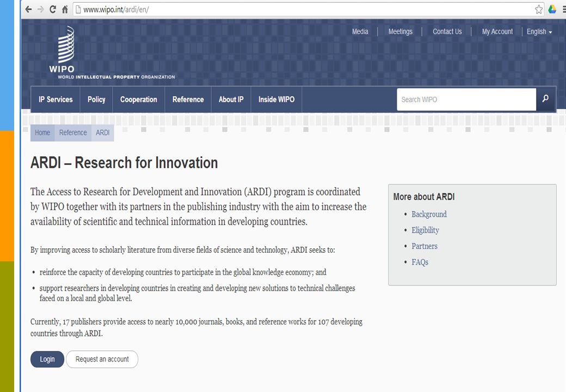This screenshot has width=566, height=392.
Task: Click the Meetings link
Action: pos(401,32)
